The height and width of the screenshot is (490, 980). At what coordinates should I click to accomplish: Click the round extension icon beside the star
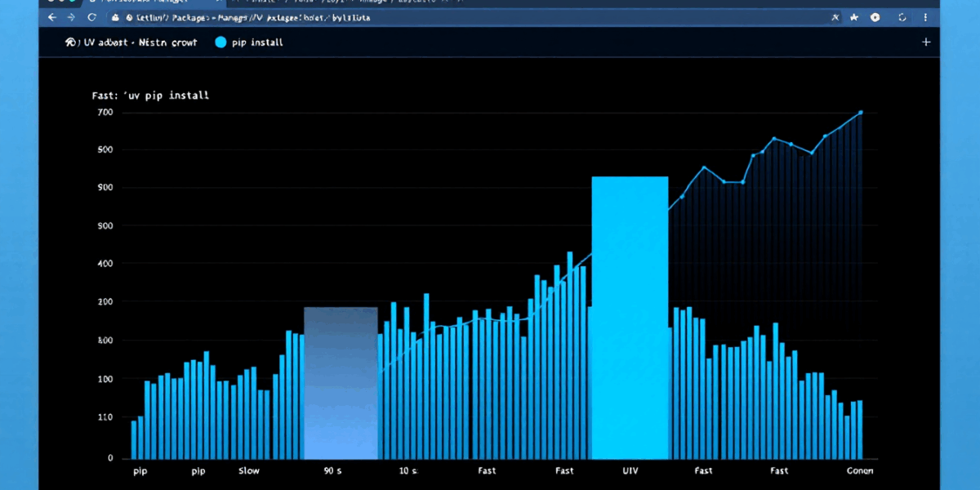[x=875, y=17]
